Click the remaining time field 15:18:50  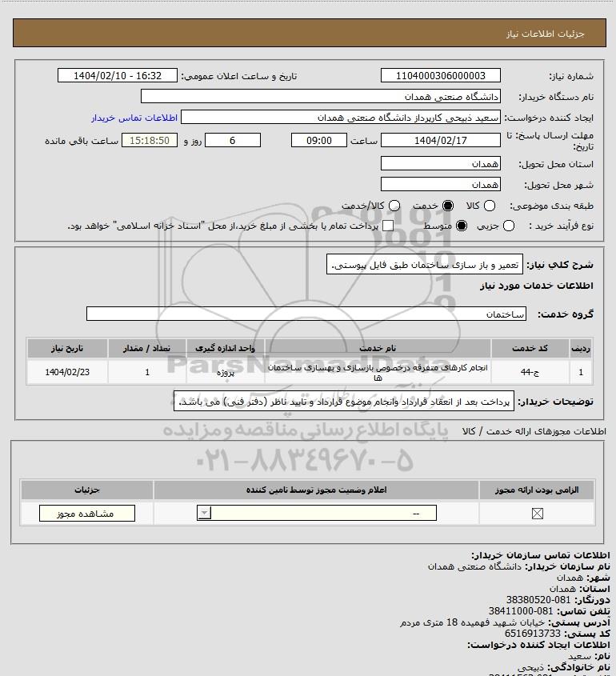point(150,140)
